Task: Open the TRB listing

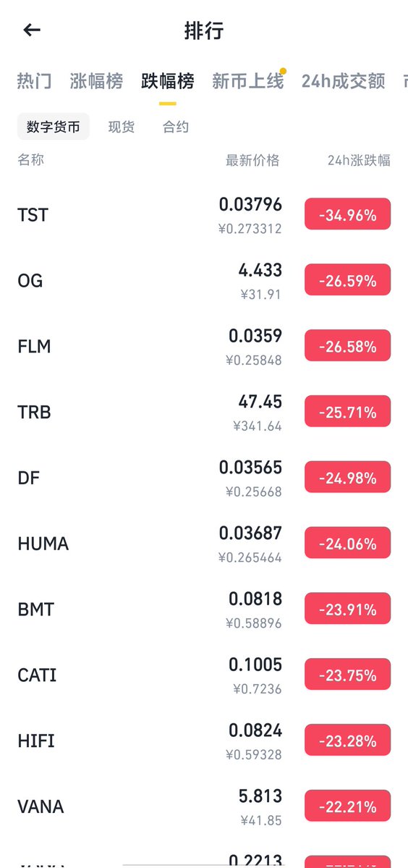Action: [204, 412]
